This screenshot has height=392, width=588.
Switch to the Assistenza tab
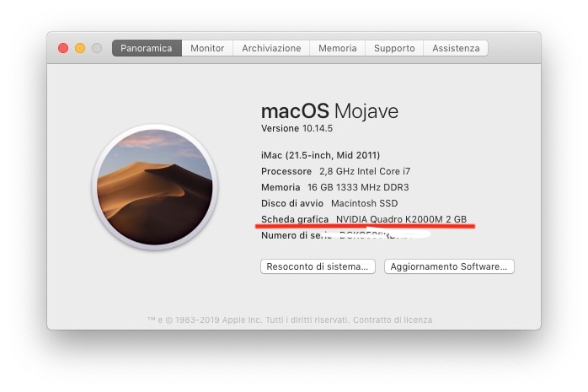(x=456, y=48)
